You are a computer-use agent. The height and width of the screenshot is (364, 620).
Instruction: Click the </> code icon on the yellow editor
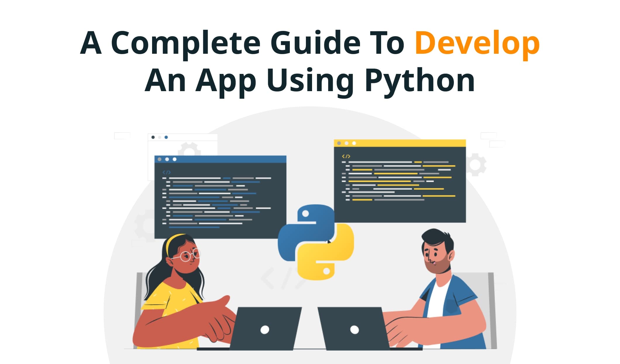click(346, 156)
